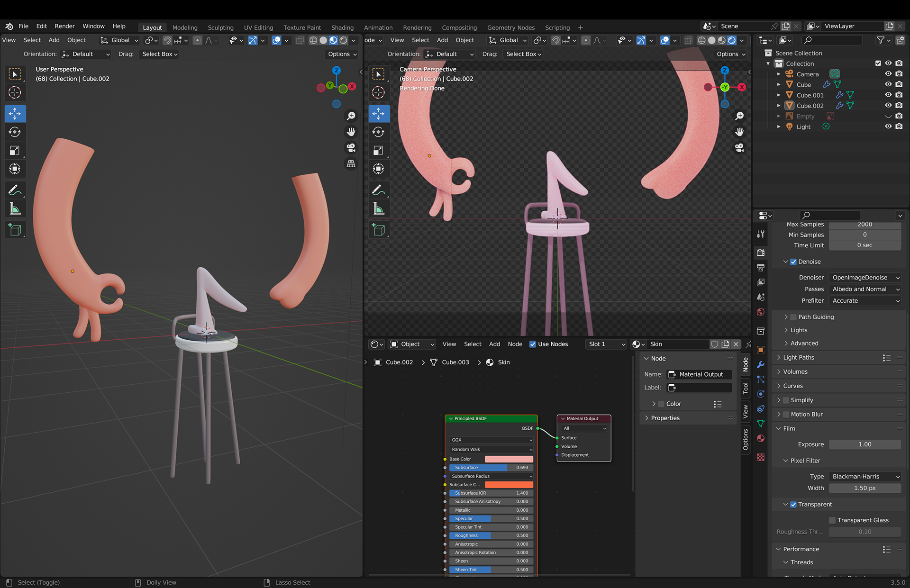Select the Move tool in left viewport
The width and height of the screenshot is (910, 588).
[x=15, y=114]
